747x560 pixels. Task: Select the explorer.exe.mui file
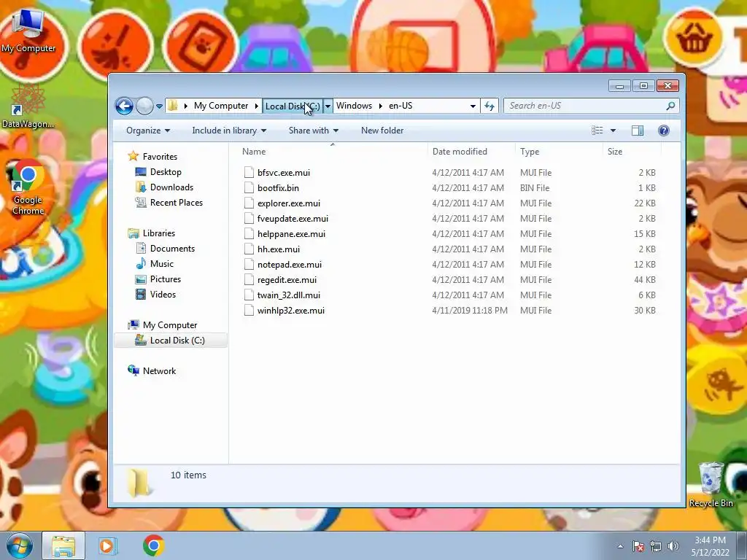pyautogui.click(x=289, y=203)
